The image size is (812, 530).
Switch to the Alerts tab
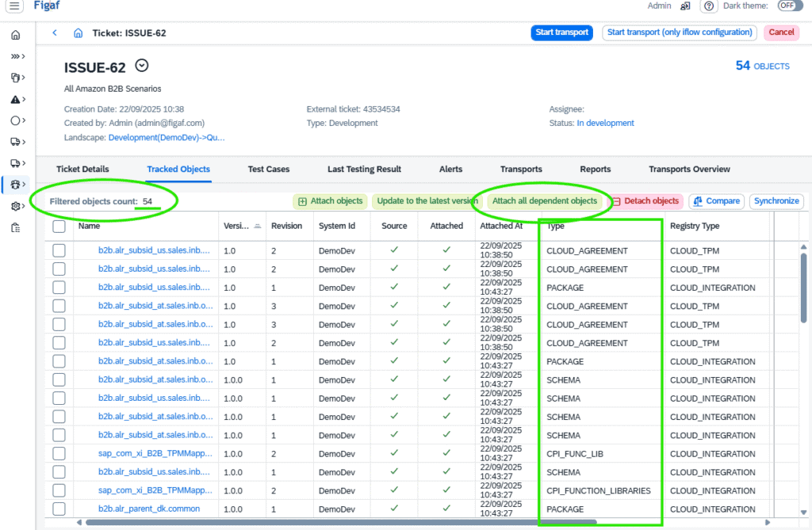click(451, 170)
